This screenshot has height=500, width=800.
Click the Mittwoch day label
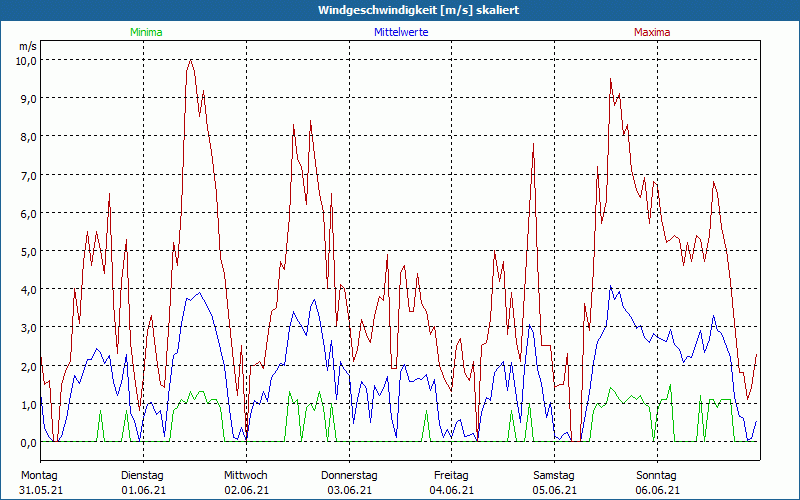pyautogui.click(x=246, y=475)
